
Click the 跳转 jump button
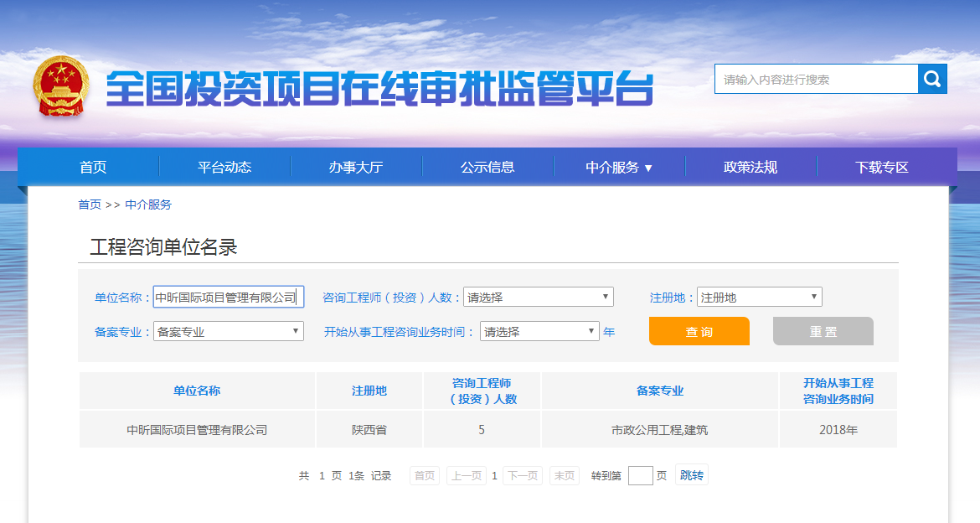691,475
